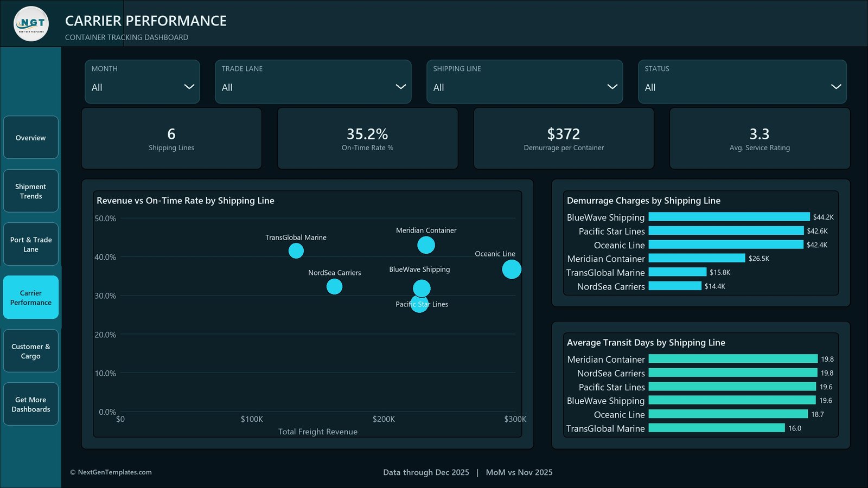Click Pacific Star Lines transit days bar
The height and width of the screenshot is (488, 868).
coord(732,387)
